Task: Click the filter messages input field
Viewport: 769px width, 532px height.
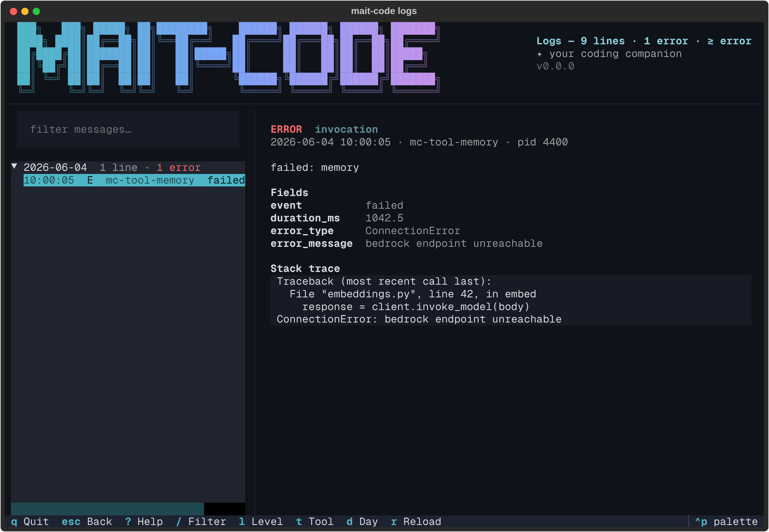Action: (x=128, y=130)
